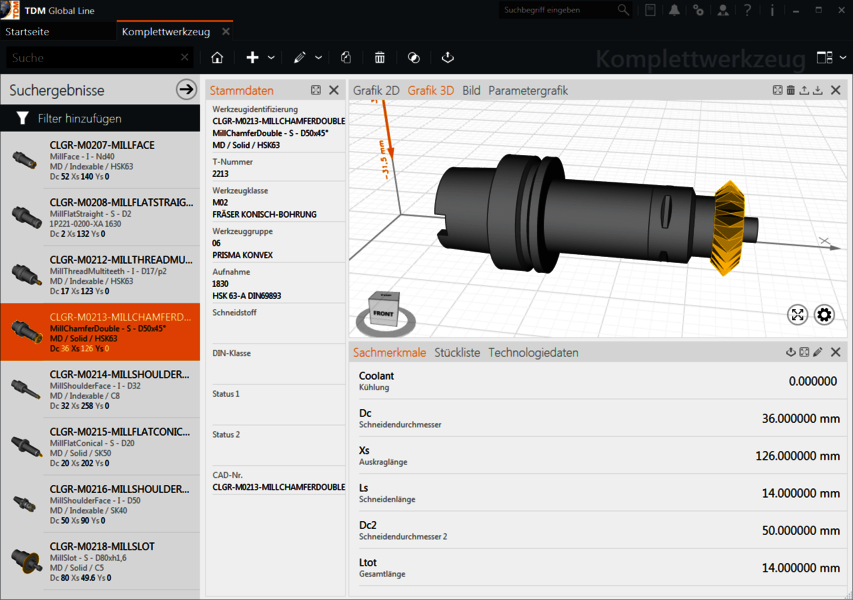
Task: Click the bookmark notes icon in the title bar
Action: (650, 10)
